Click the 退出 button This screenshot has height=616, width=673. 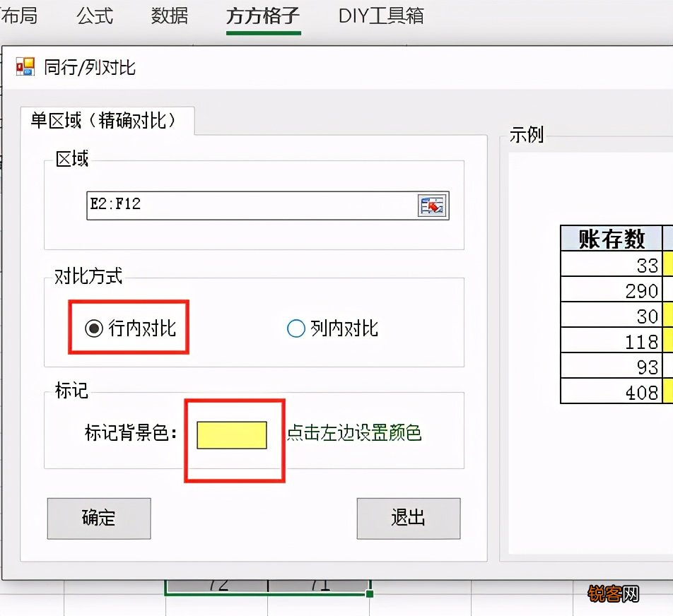[408, 519]
